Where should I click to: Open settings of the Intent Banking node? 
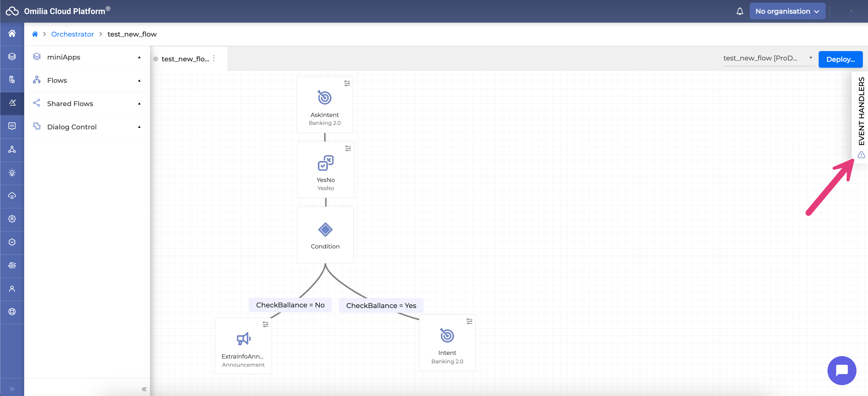click(469, 321)
